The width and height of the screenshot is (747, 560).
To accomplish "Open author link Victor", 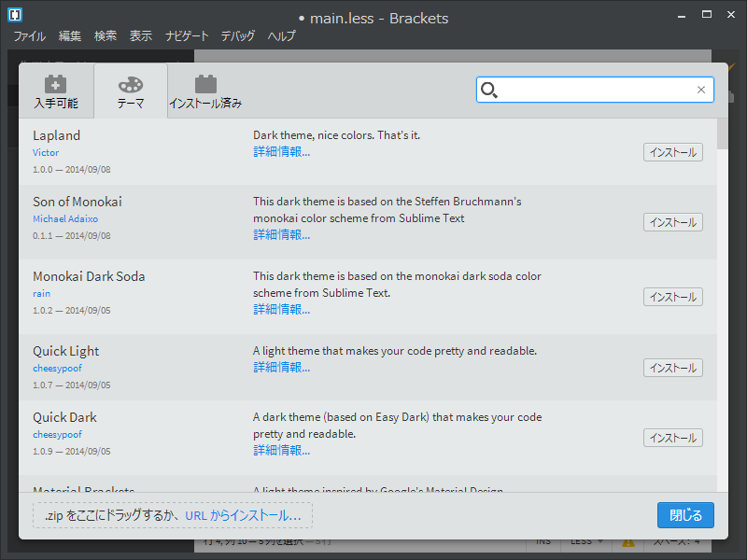I will (x=46, y=153).
